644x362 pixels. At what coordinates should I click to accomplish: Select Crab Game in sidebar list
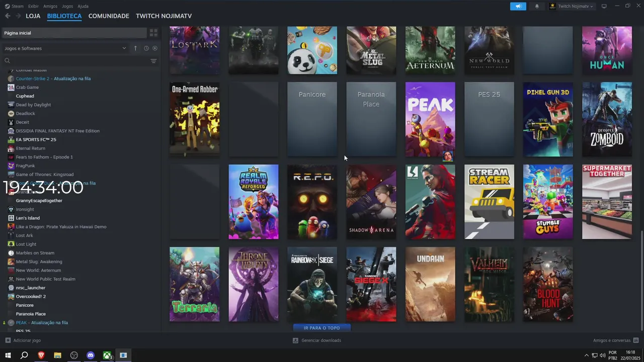click(x=27, y=87)
